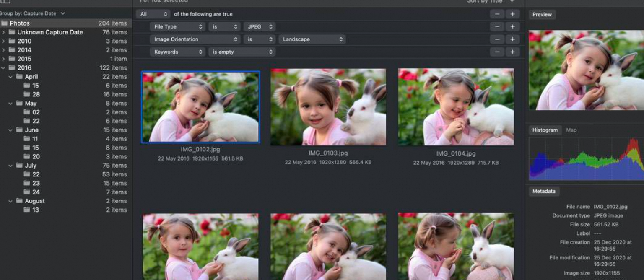This screenshot has height=280, width=644.
Task: Collapse the May folder chevron
Action: pos(10,104)
